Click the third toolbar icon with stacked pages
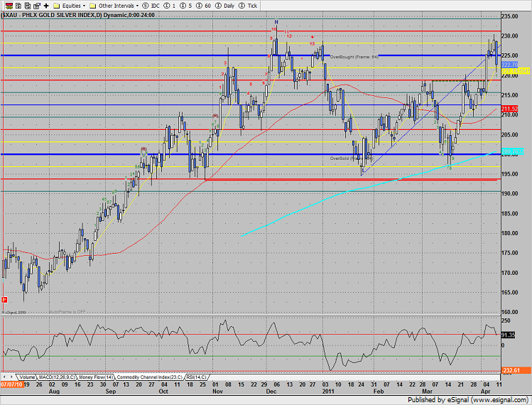 [x=28, y=6]
